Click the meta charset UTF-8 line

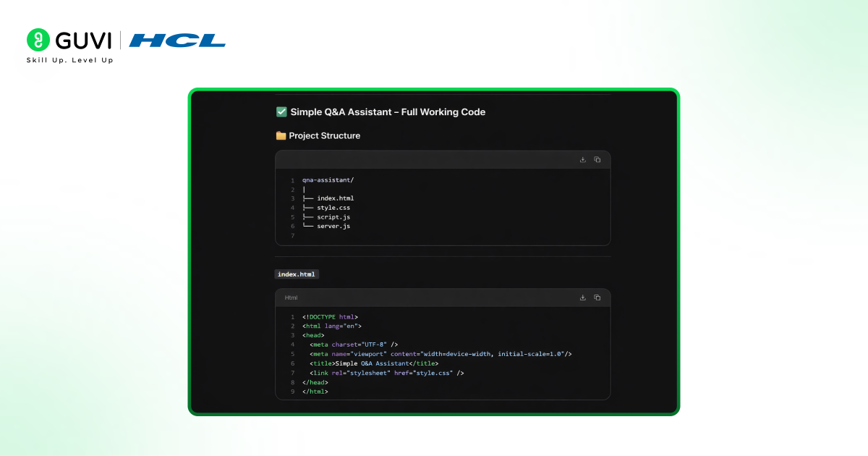point(354,345)
